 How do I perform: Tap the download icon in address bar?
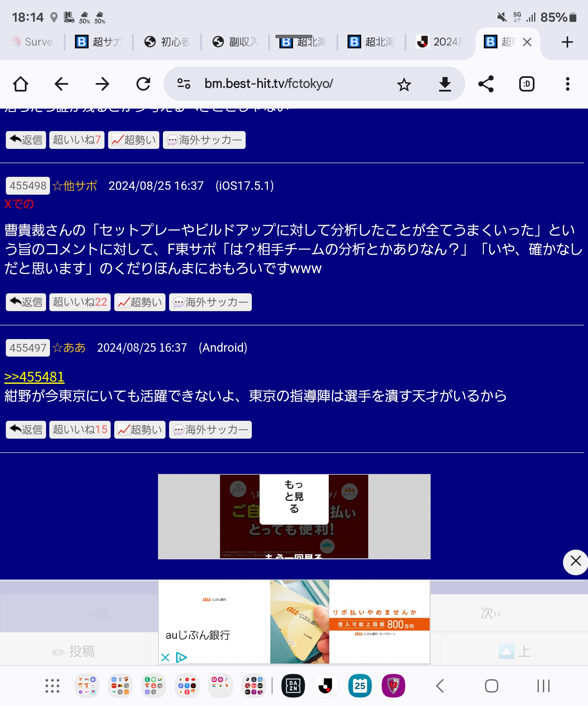tap(445, 84)
